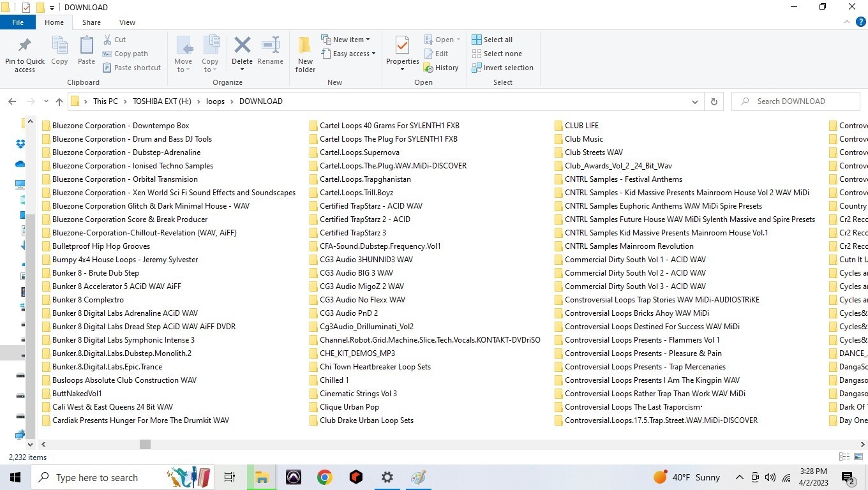Click Select none in the ribbon
868x490 pixels.
tap(497, 54)
